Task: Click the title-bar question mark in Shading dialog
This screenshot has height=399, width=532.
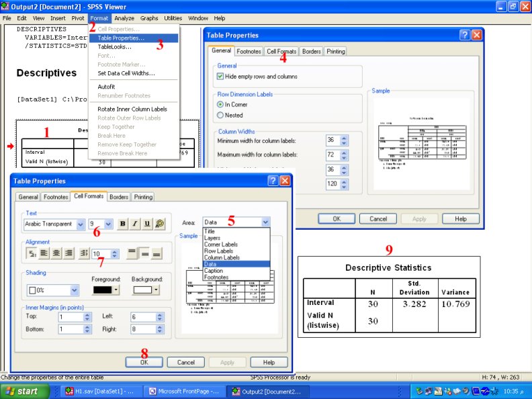Action: pyautogui.click(x=273, y=181)
